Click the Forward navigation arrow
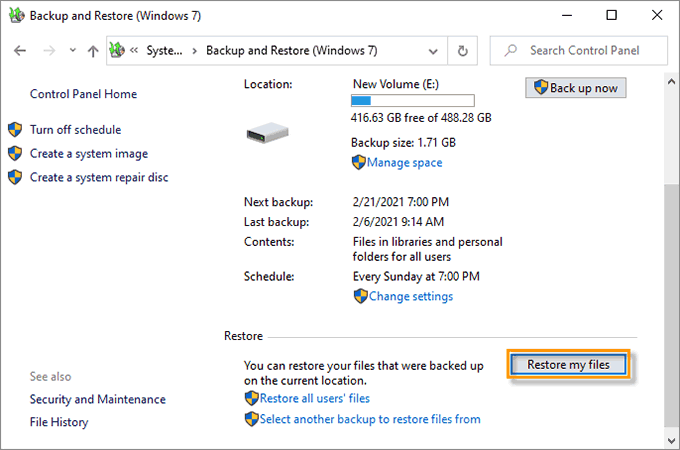 pos(49,51)
